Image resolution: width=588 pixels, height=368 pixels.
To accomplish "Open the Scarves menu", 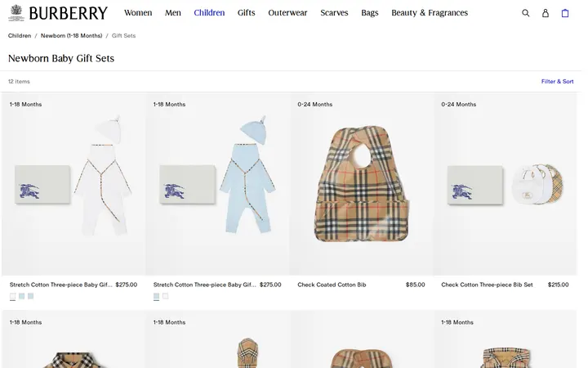I will [x=334, y=13].
